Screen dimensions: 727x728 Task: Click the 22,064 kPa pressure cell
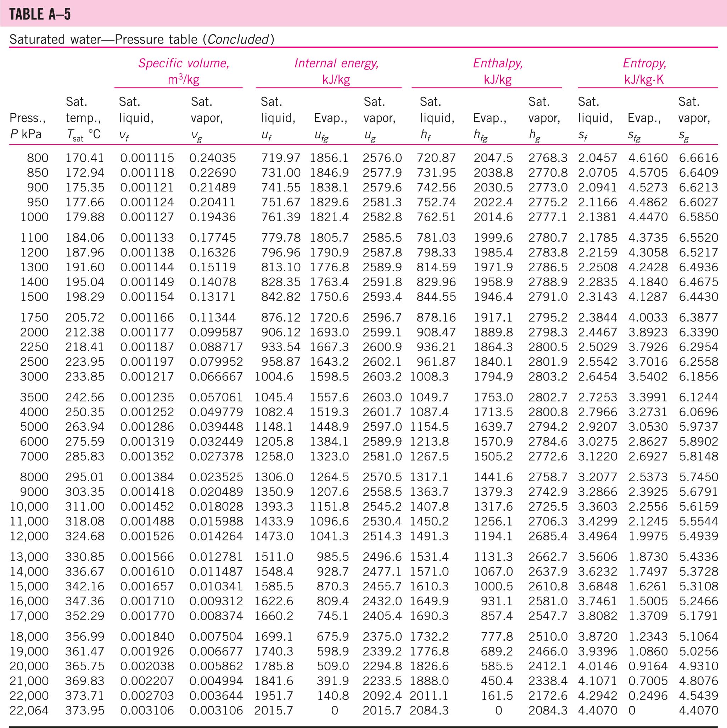[29, 711]
